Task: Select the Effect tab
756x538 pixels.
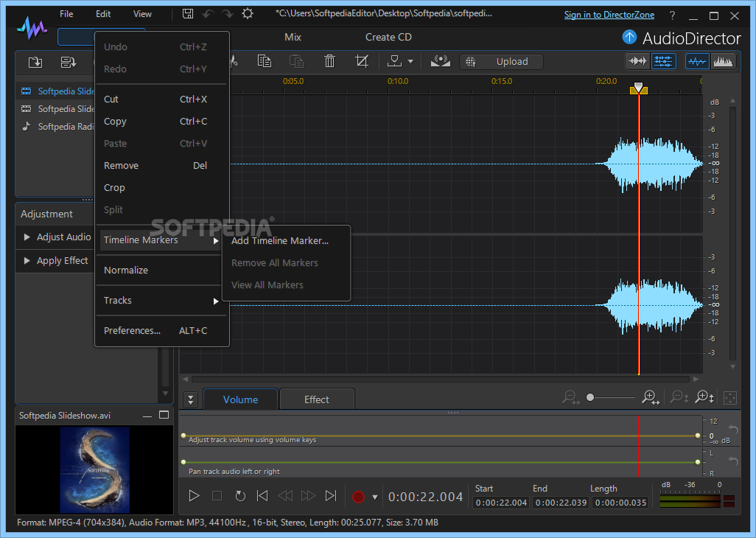Action: tap(317, 399)
